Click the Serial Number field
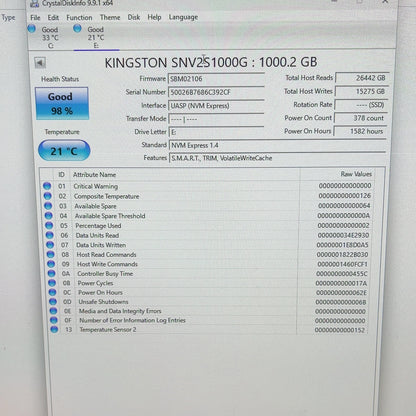416x416 pixels. [216, 92]
